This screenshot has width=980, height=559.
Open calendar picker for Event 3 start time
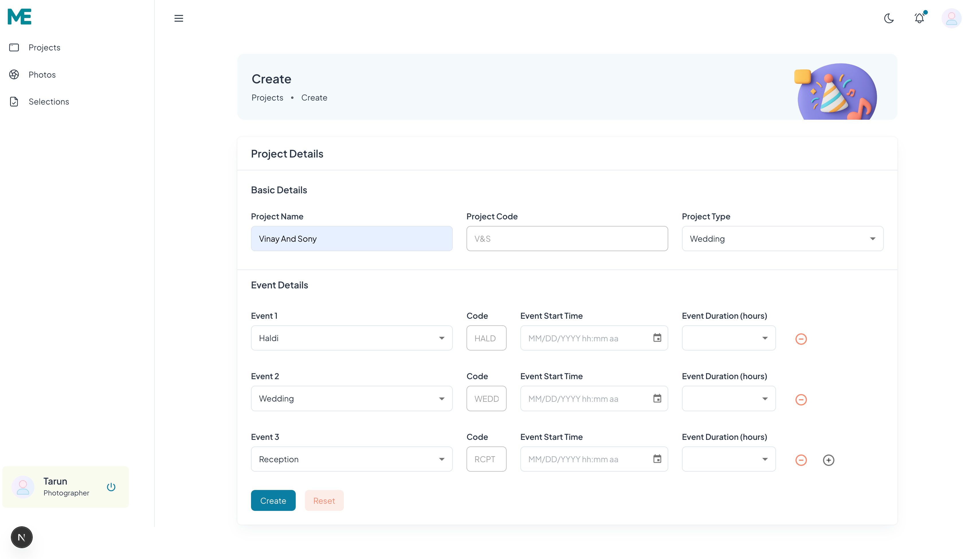(x=657, y=459)
